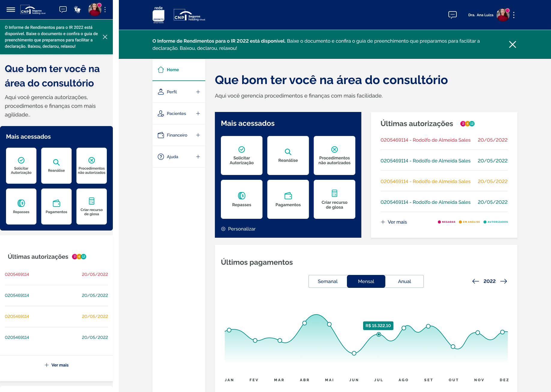Open the three-dot menu beside Dra. Ana Luiza

click(x=514, y=15)
